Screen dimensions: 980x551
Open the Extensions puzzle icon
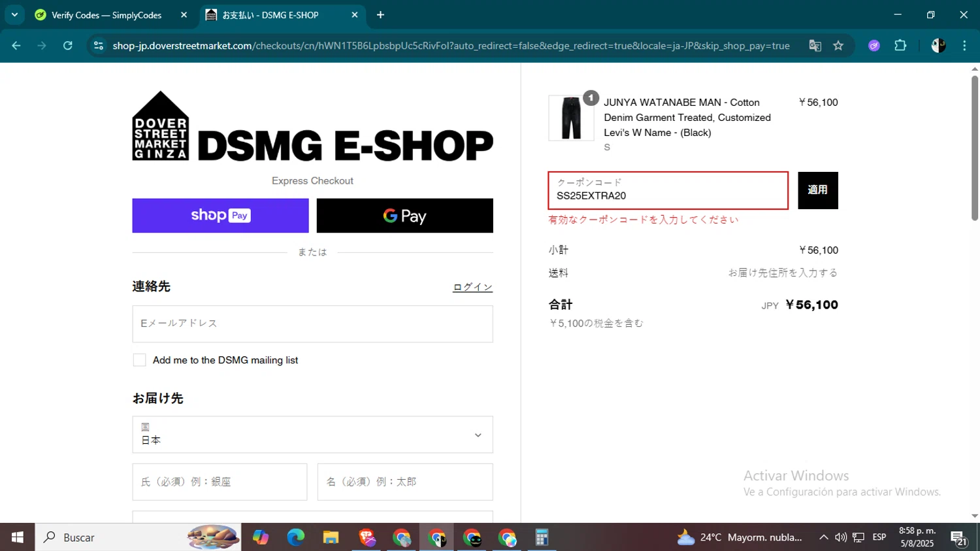click(900, 46)
